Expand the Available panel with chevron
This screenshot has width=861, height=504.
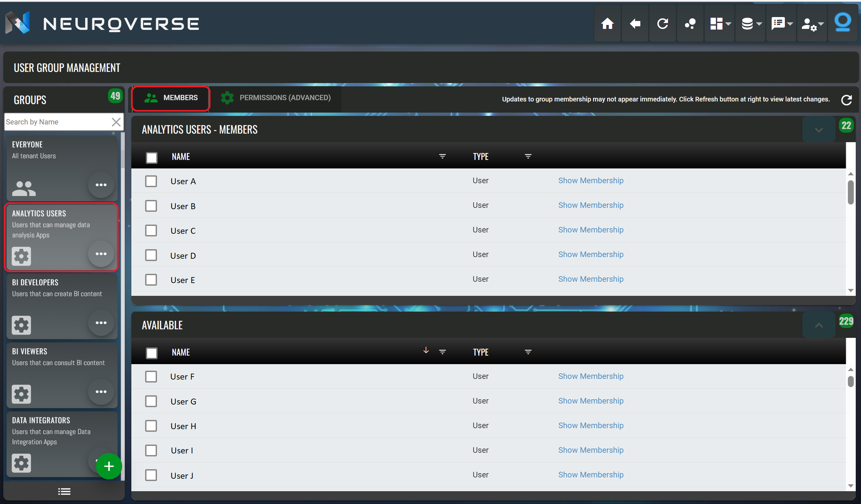[x=819, y=325]
